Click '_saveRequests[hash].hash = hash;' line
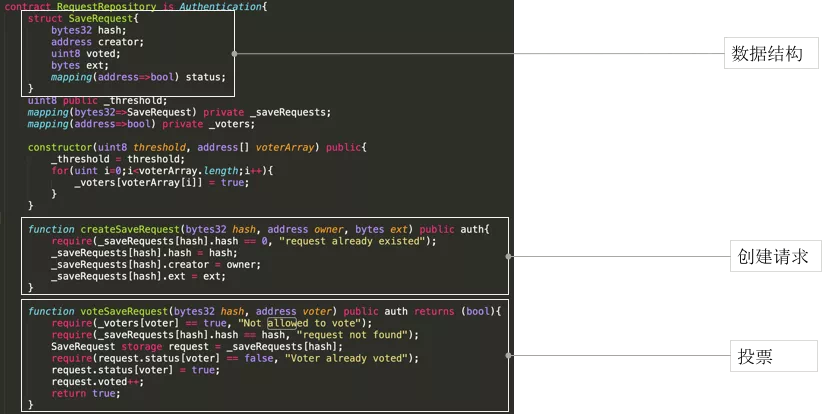Screen dimensions: 822x414 click(x=144, y=253)
